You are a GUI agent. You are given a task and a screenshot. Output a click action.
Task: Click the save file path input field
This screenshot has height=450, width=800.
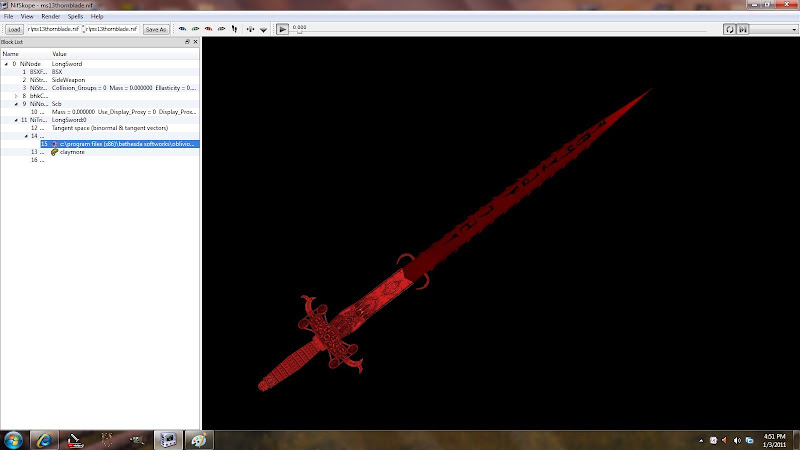(111, 29)
